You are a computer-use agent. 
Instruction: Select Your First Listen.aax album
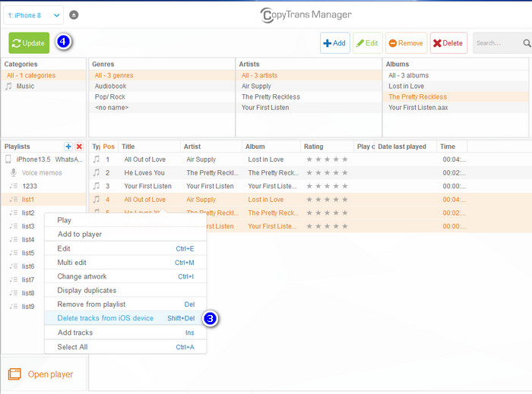pos(456,107)
